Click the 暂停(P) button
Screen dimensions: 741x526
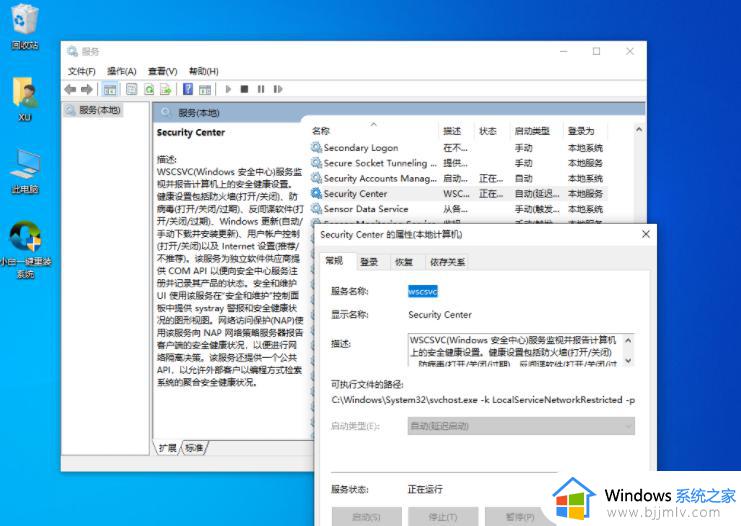[x=519, y=517]
